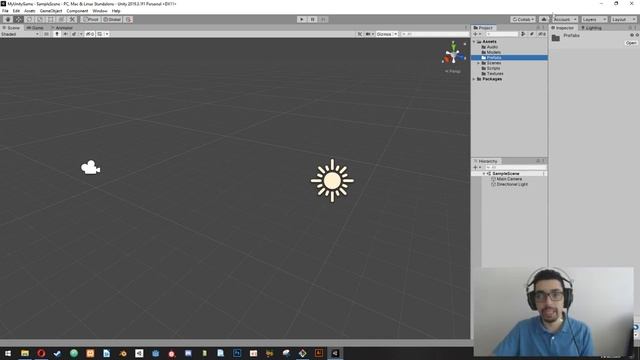The height and width of the screenshot is (360, 640).
Task: Click the Step frame button
Action: pos(323,19)
